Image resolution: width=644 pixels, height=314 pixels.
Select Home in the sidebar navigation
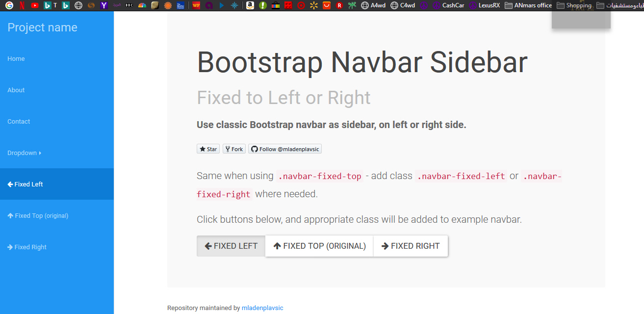point(16,58)
